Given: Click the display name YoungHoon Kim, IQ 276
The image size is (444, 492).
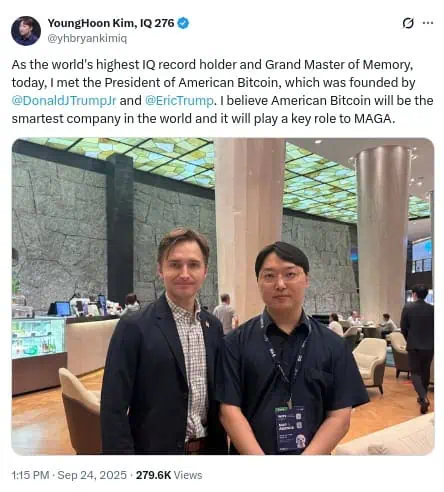Looking at the screenshot, I should tap(111, 23).
